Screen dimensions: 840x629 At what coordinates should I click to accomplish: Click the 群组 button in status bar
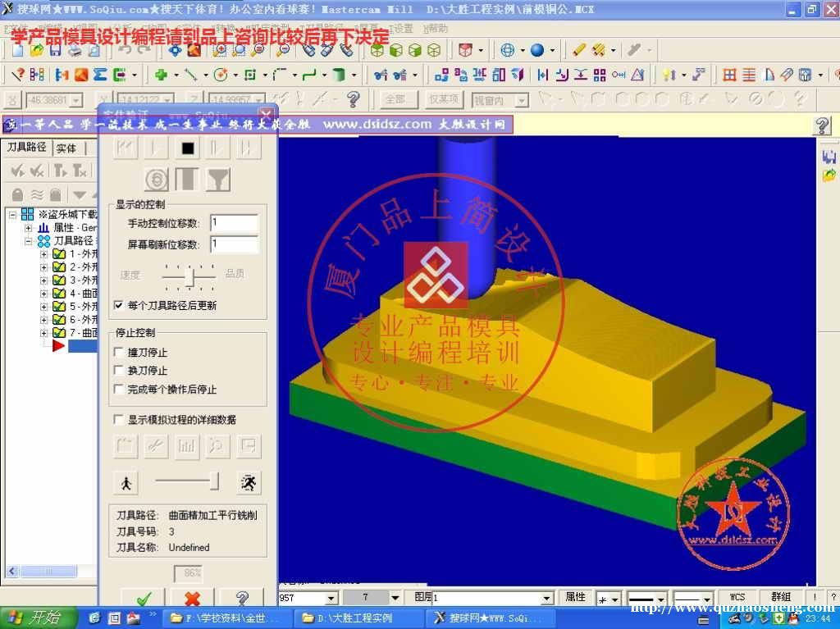(x=781, y=597)
